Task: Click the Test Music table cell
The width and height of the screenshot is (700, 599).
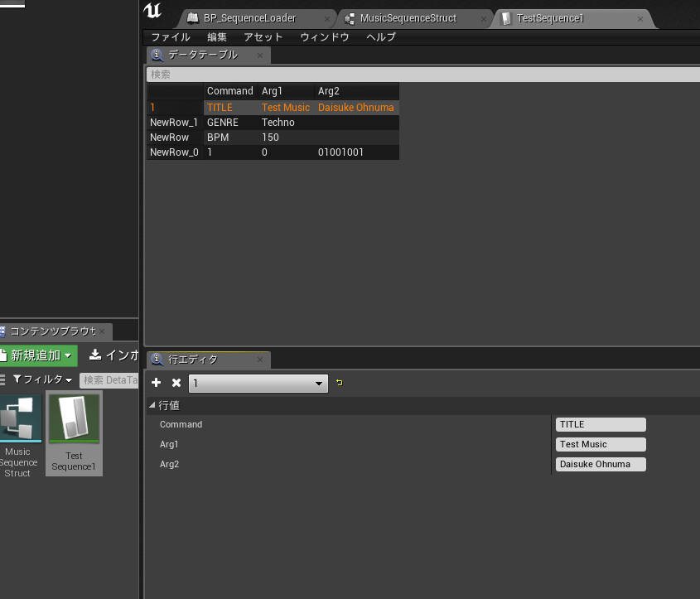Action: [285, 108]
